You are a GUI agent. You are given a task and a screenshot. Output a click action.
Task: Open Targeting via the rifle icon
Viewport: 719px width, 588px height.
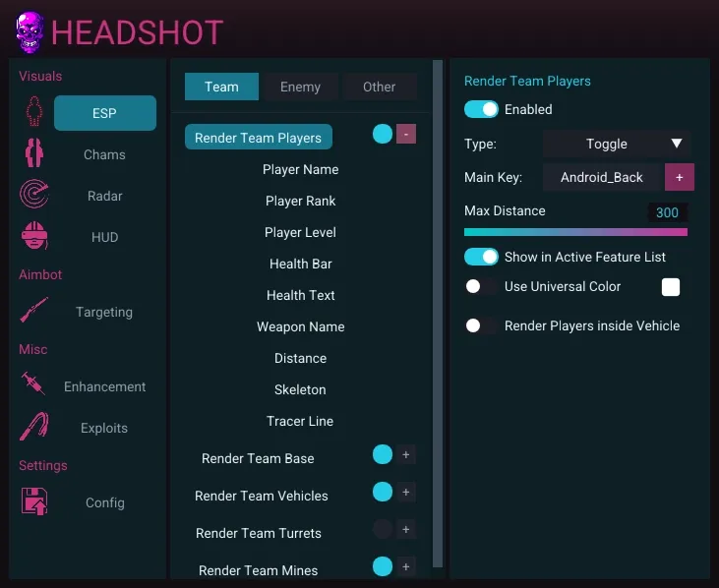pyautogui.click(x=34, y=312)
